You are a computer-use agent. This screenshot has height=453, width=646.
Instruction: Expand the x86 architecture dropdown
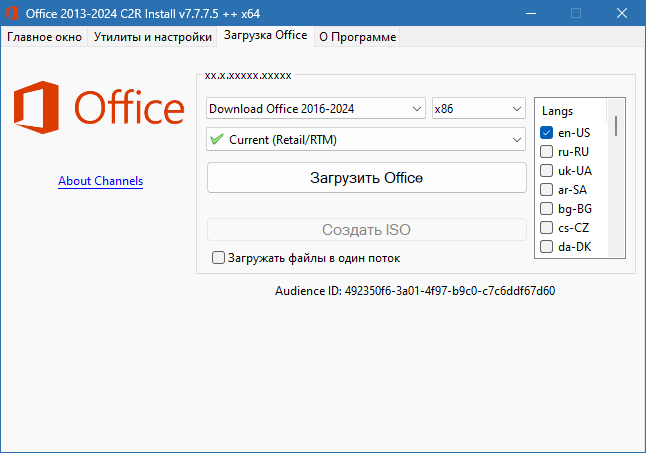click(x=479, y=108)
